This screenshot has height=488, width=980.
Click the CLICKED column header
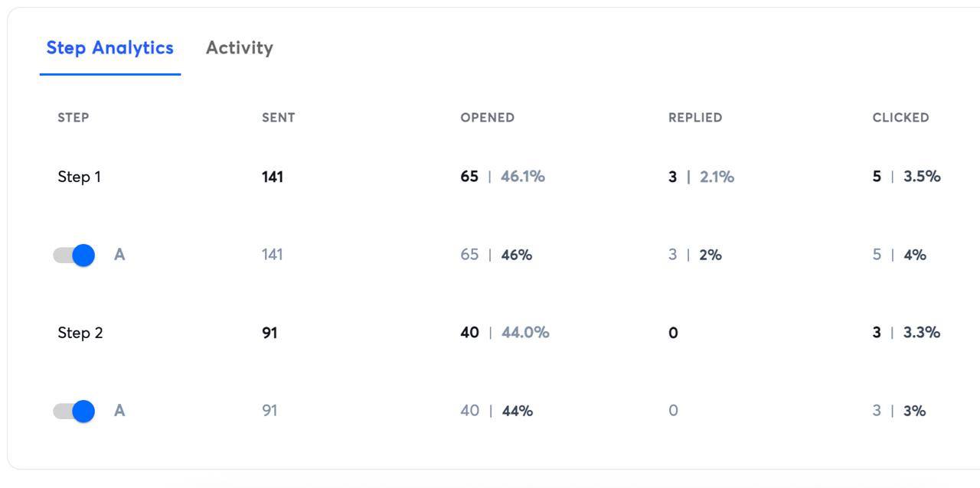pyautogui.click(x=900, y=118)
